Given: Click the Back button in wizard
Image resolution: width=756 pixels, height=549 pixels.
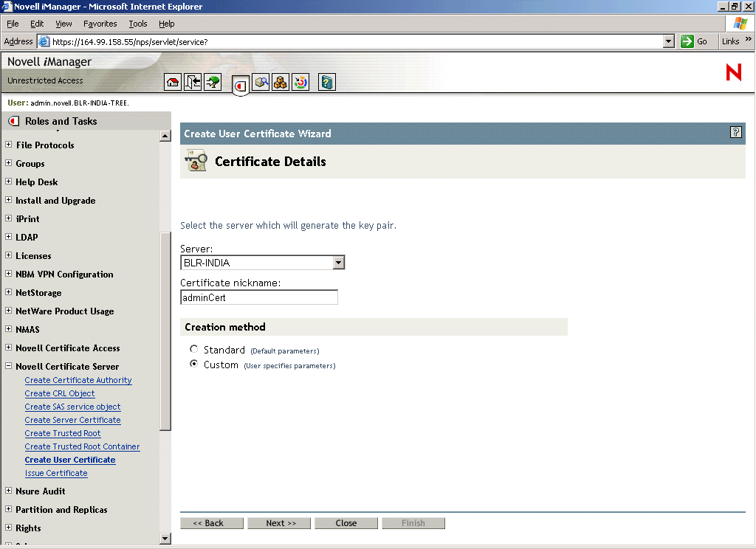Looking at the screenshot, I should 212,523.
